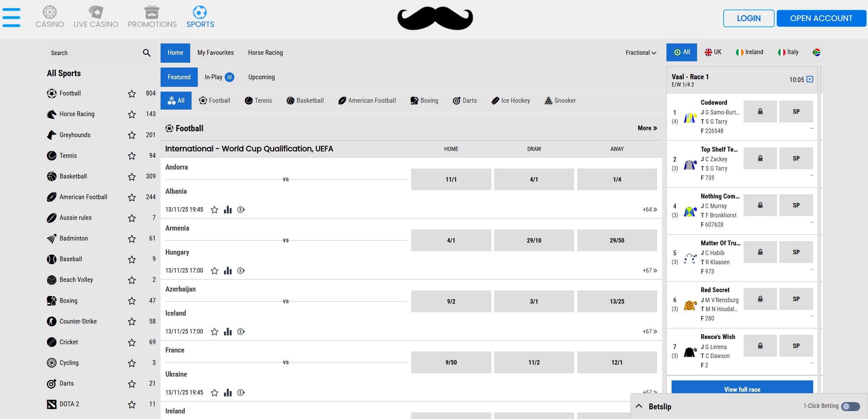Star the Azerbaijan vs Iceland match
Viewport: 868px width, 419px height.
214,331
